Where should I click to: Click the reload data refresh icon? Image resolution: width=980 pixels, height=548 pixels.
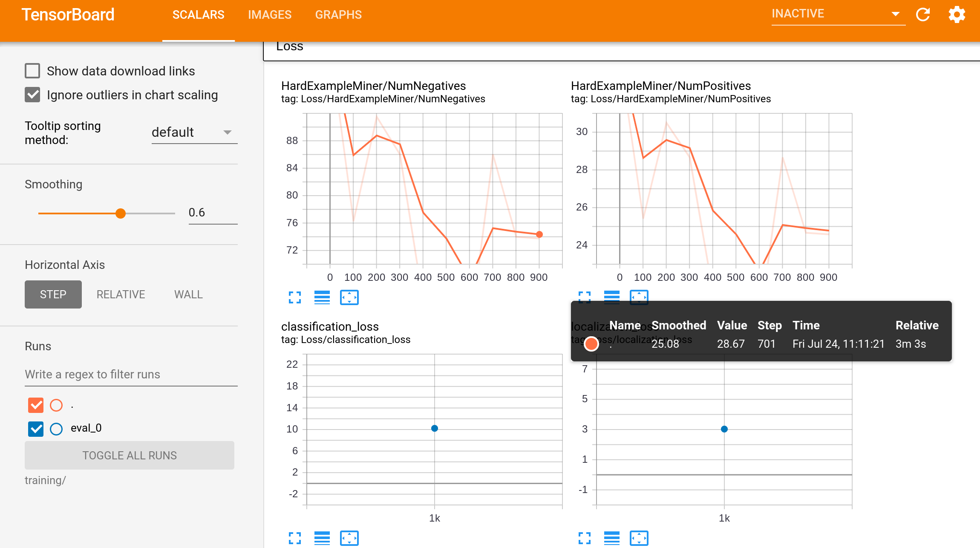tap(923, 15)
